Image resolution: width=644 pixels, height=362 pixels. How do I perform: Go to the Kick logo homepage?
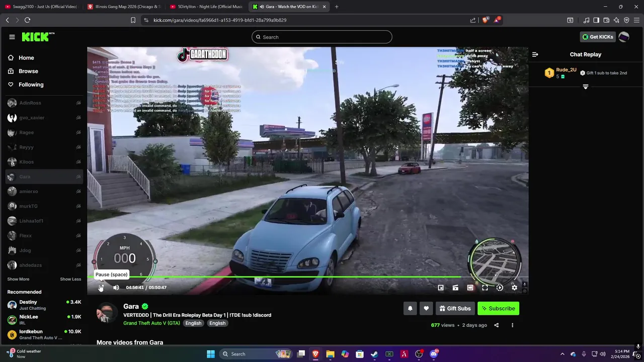click(x=38, y=37)
